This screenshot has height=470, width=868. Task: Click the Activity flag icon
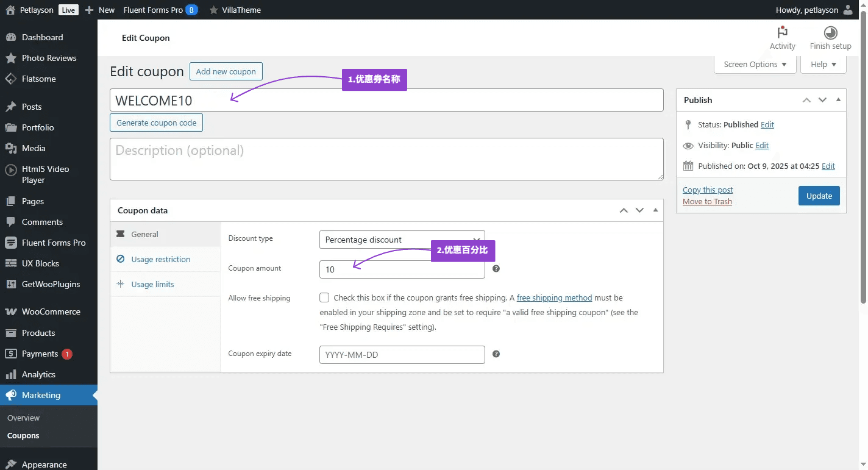click(782, 33)
